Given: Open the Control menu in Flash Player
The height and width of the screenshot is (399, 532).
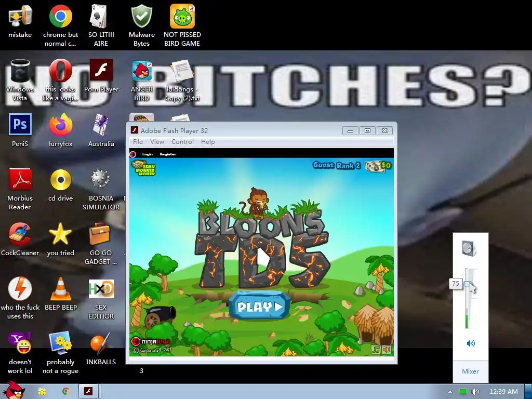Looking at the screenshot, I should point(182,141).
